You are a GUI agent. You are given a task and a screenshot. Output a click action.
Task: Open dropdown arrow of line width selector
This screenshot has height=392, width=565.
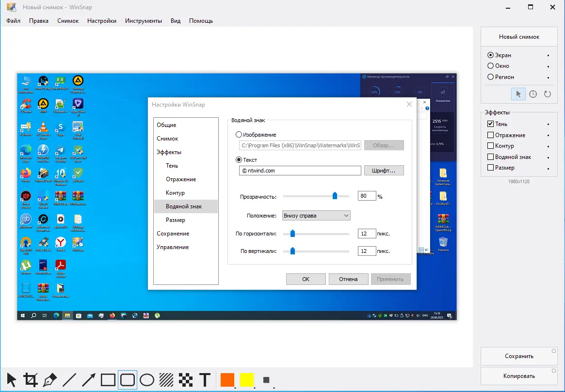pyautogui.click(x=274, y=388)
